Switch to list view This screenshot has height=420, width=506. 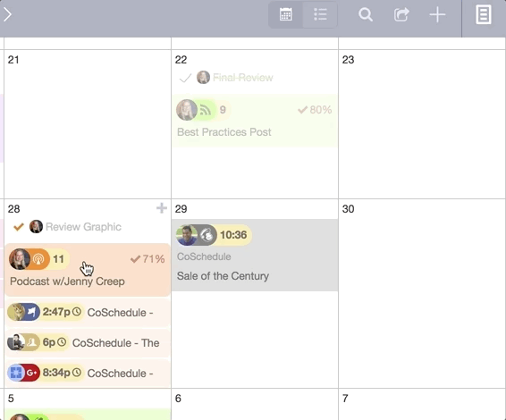(320, 14)
